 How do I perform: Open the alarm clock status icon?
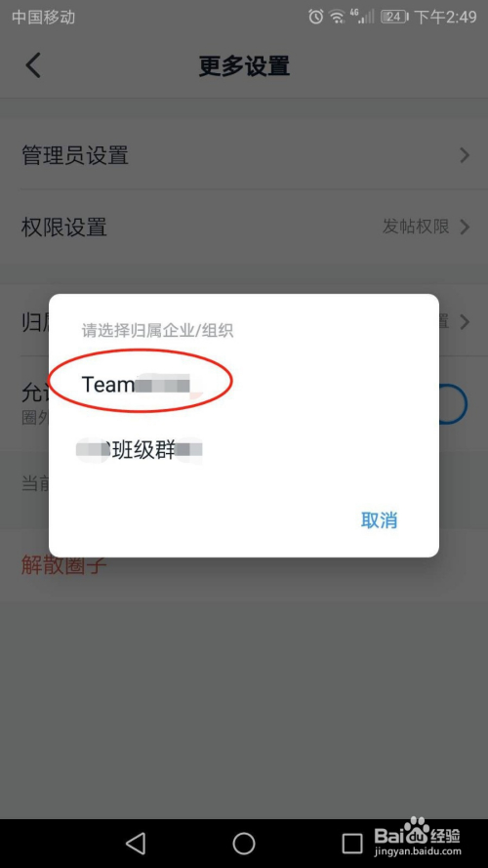316,17
